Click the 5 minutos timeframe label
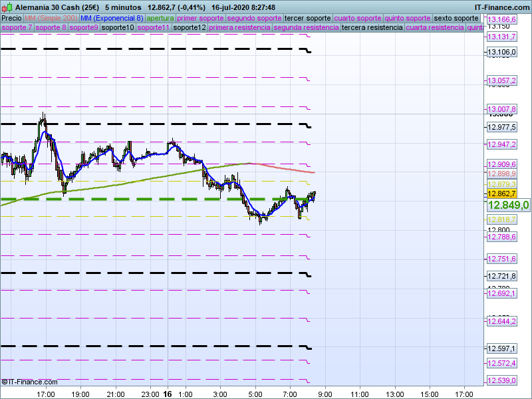 (124, 7)
